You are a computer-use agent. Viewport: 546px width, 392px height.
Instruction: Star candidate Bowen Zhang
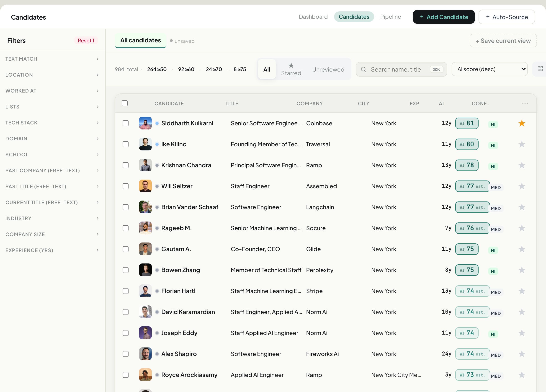pos(521,270)
